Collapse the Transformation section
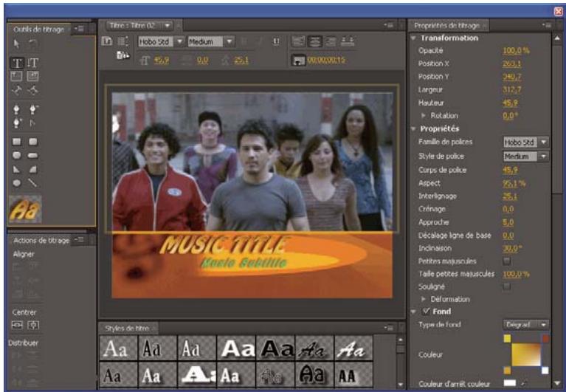Viewport: 566px width, 392px height. [413, 38]
